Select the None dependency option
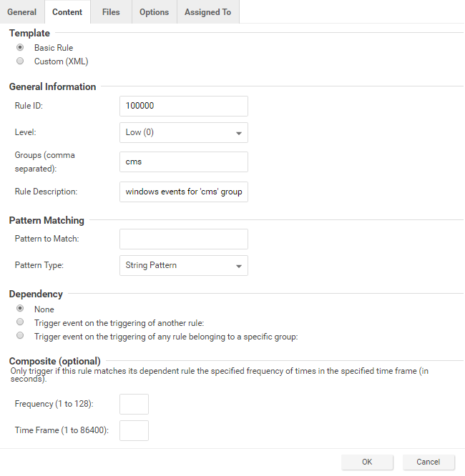Screen dimensions: 465x476 coord(20,309)
